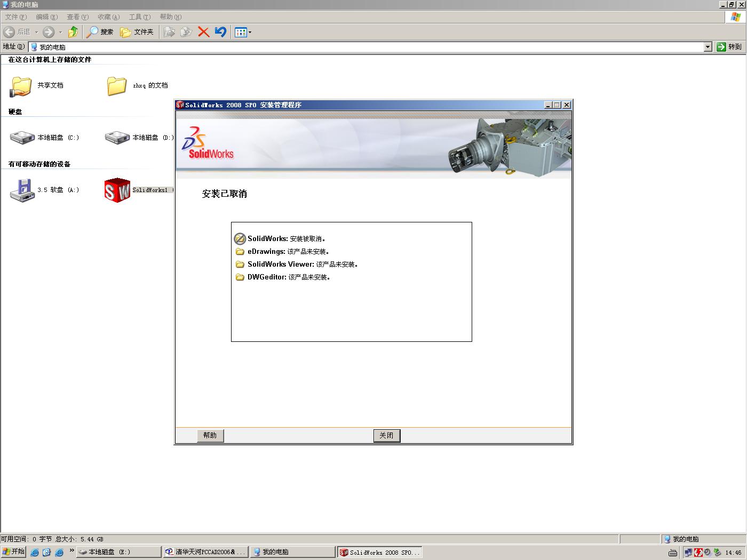
Task: Click the installer title bar icon
Action: (x=180, y=105)
